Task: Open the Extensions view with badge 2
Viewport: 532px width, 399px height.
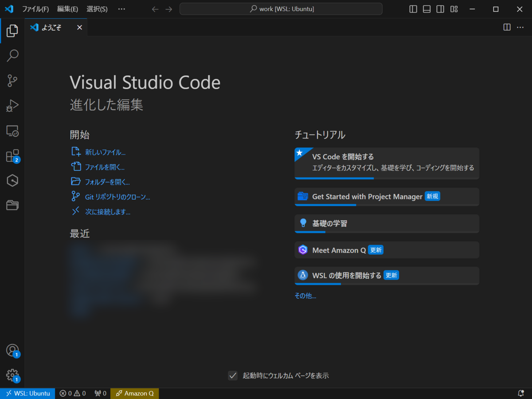Action: click(12, 156)
